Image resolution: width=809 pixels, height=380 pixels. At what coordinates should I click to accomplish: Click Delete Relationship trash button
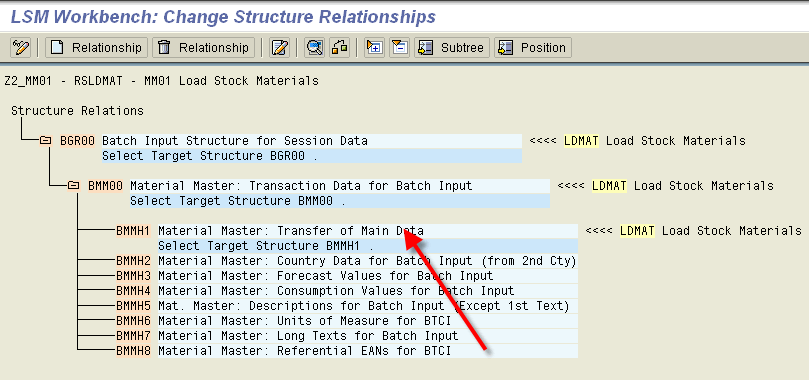pyautogui.click(x=203, y=47)
